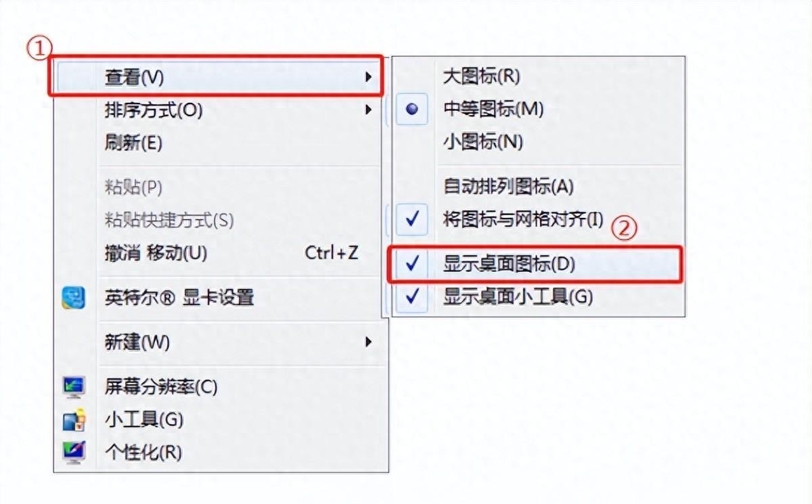Open 个性化(R) menu entry
The image size is (812, 504).
click(x=143, y=452)
